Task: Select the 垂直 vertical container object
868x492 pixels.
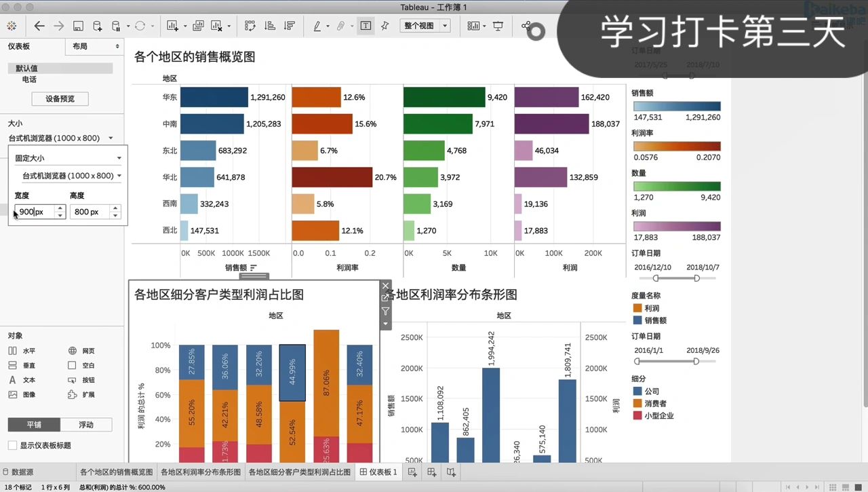Action: point(22,365)
